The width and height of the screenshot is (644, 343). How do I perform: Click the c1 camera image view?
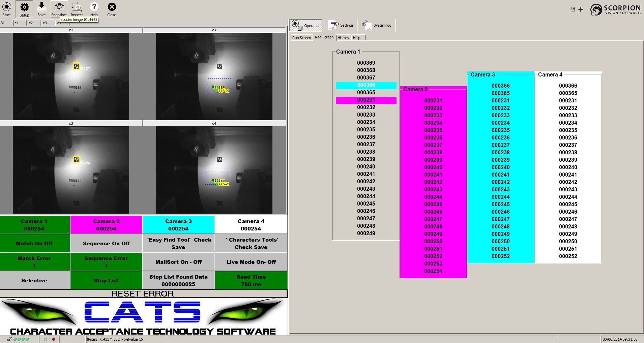coord(71,76)
